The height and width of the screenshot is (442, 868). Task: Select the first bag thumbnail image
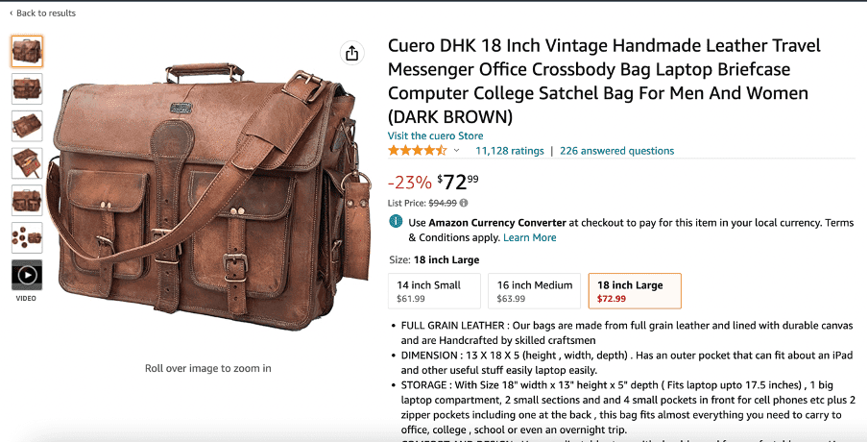[27, 52]
